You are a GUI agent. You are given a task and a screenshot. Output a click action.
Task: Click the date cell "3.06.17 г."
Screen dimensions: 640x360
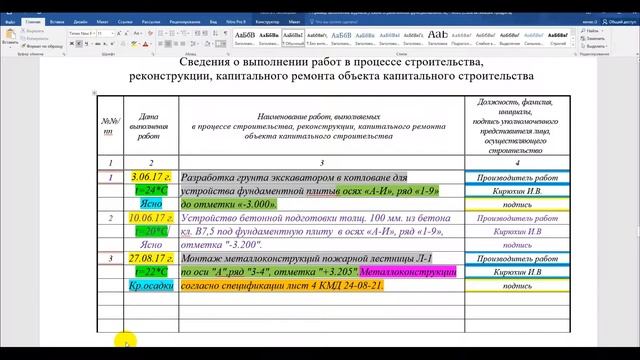tap(151, 177)
